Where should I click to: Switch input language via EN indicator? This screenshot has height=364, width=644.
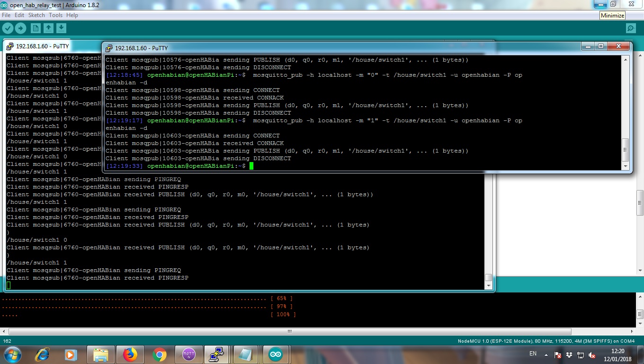point(533,354)
